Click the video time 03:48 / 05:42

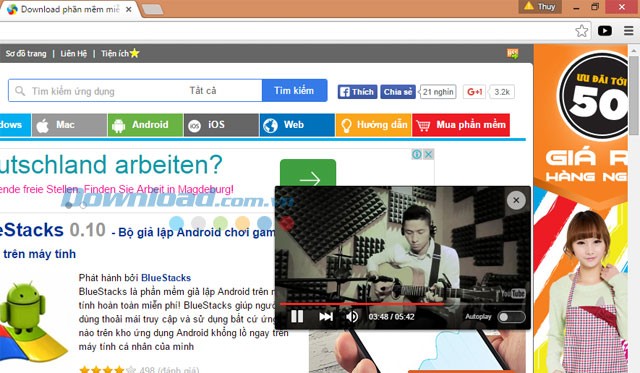[x=391, y=317]
